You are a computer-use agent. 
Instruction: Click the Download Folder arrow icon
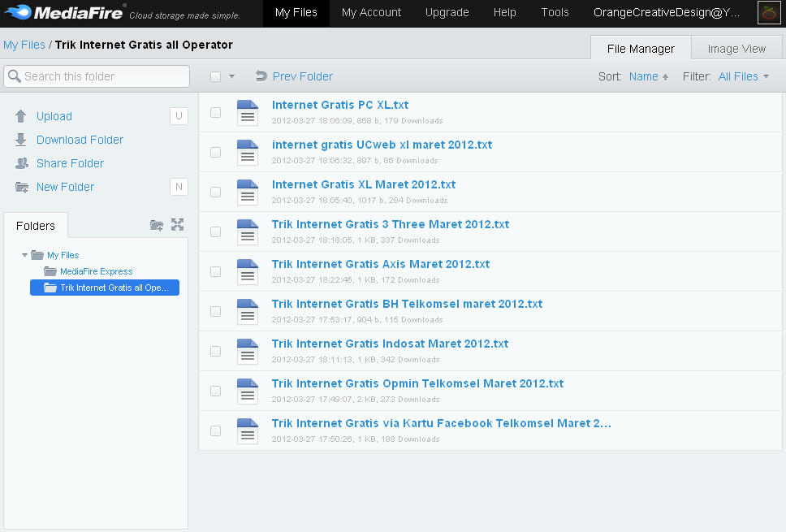pos(20,140)
